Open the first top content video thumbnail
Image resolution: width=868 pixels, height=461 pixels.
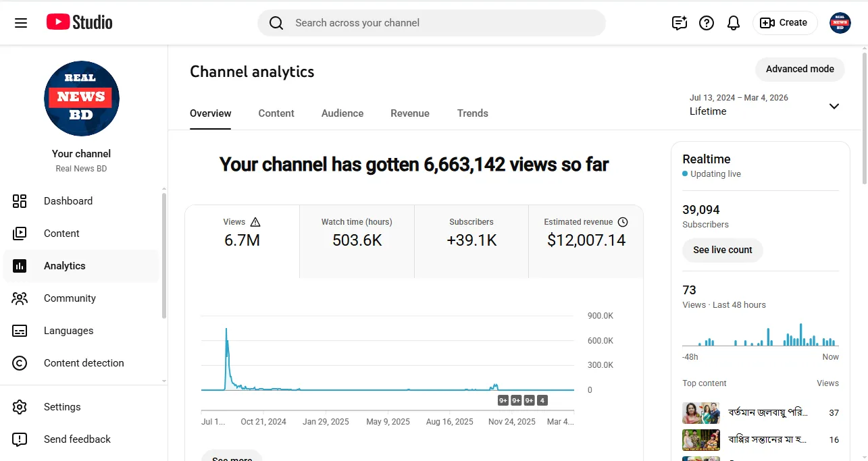pos(701,412)
